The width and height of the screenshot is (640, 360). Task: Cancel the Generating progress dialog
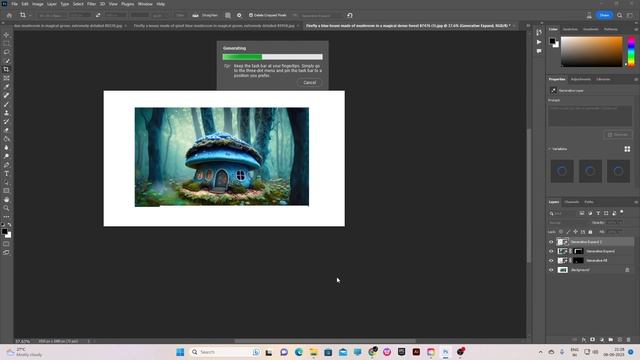pos(309,82)
